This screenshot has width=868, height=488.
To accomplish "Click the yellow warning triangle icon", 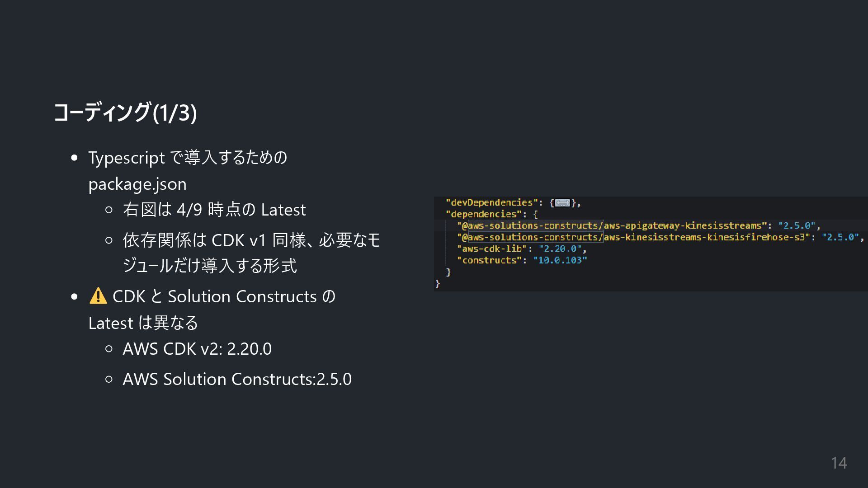I will pos(98,296).
